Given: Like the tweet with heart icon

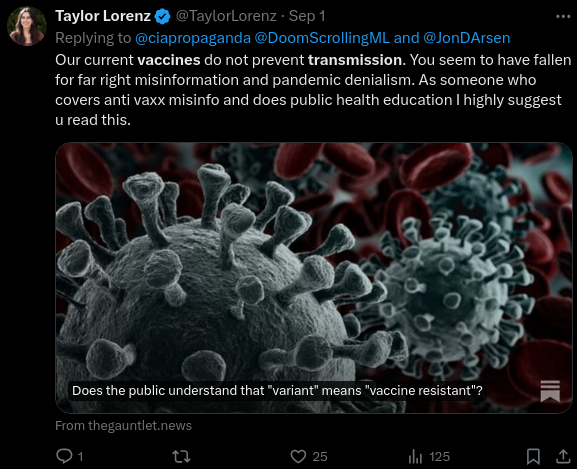Looking at the screenshot, I should point(298,456).
